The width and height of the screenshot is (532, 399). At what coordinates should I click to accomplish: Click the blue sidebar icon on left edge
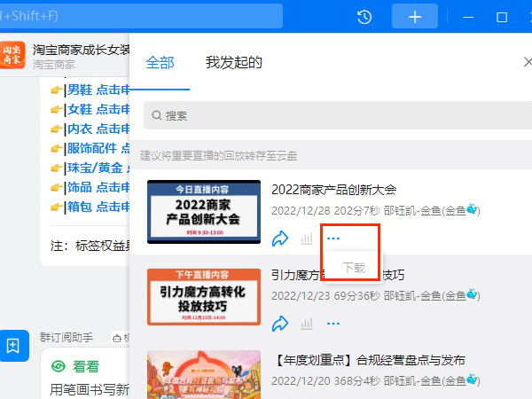click(x=12, y=346)
